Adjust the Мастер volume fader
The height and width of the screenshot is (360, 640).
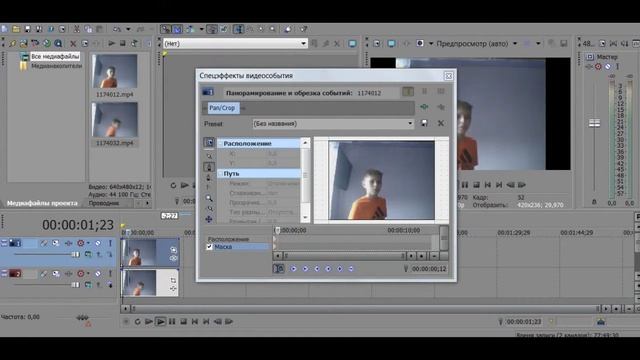(594, 123)
